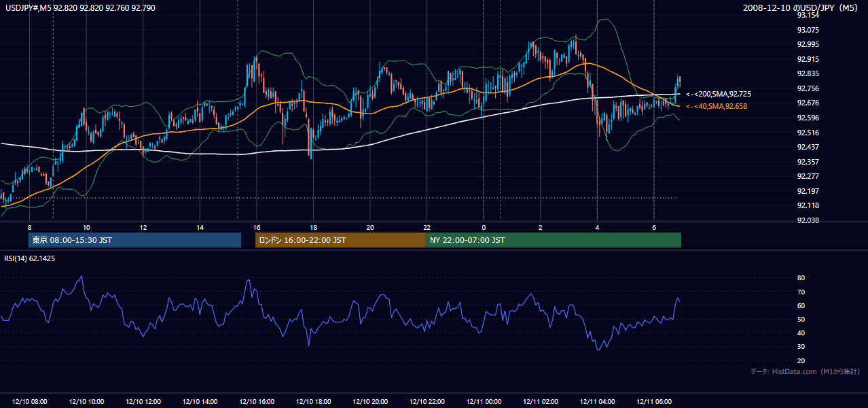The width and height of the screenshot is (868, 408).
Task: Click the RSI scale value 40
Action: [801, 333]
